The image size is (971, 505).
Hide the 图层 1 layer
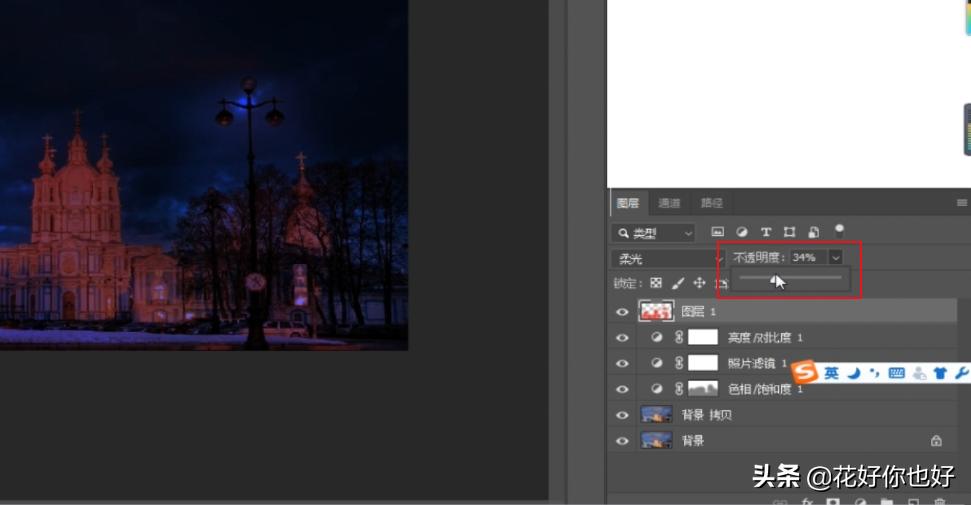tap(622, 312)
